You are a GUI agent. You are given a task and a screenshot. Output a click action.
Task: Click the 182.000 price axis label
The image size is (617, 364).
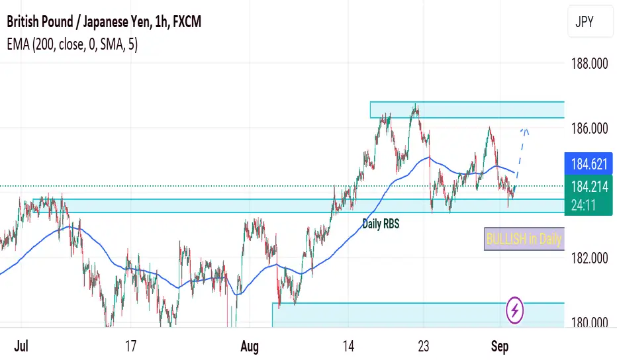pyautogui.click(x=589, y=258)
